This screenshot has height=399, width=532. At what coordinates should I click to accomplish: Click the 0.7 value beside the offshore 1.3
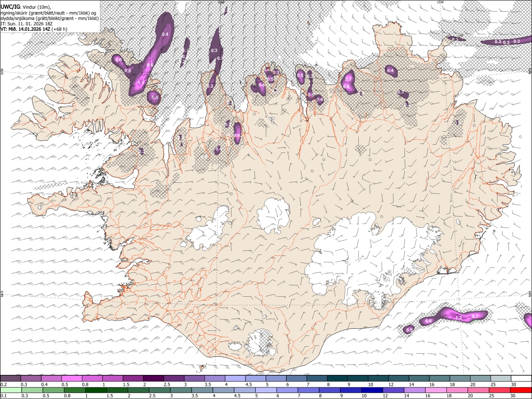[x=475, y=316]
